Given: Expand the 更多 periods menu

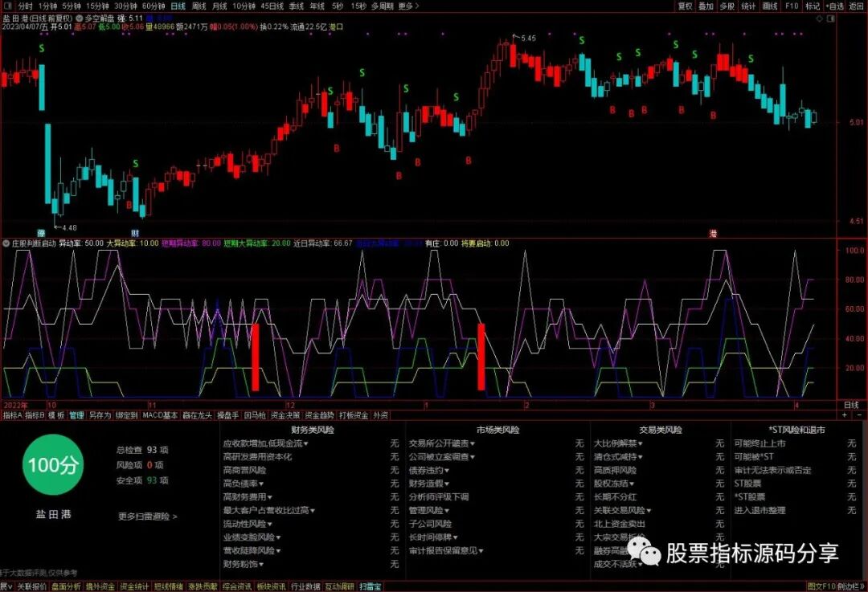Looking at the screenshot, I should [x=408, y=6].
